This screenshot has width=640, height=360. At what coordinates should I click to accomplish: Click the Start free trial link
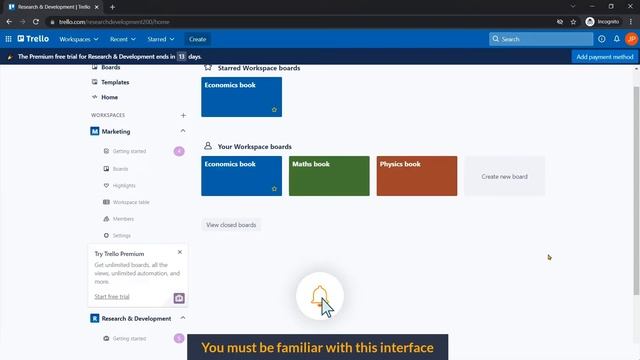112,296
